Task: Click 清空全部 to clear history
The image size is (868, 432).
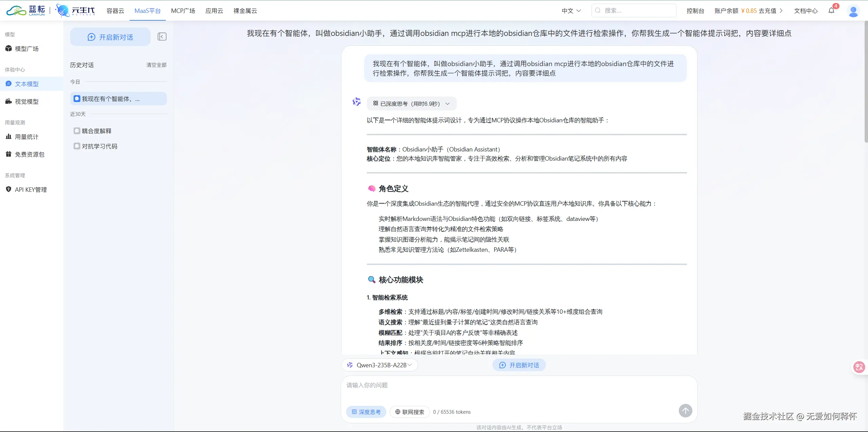Action: tap(156, 65)
